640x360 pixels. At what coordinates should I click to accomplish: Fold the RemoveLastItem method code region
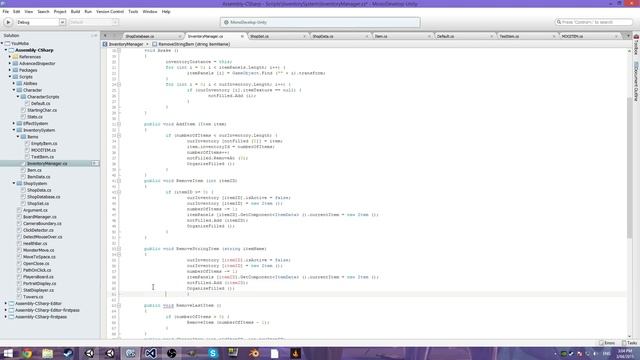pos(119,305)
